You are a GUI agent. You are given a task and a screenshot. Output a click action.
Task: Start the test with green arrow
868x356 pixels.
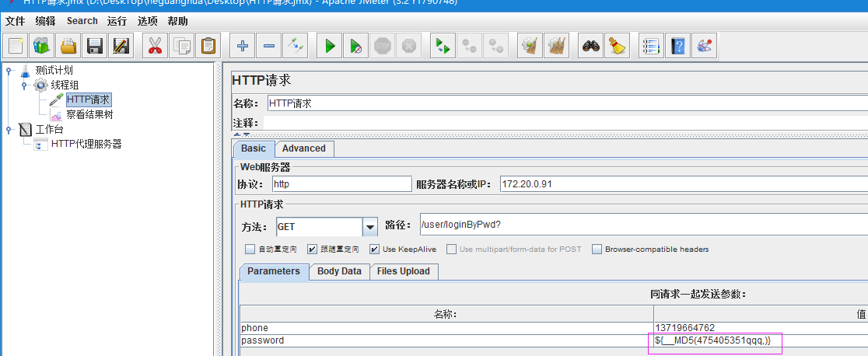pos(330,45)
